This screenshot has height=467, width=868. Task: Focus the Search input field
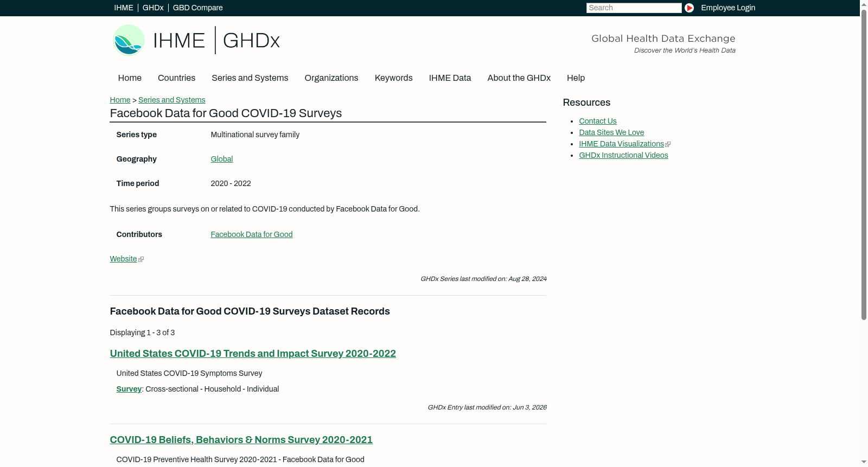coord(634,8)
